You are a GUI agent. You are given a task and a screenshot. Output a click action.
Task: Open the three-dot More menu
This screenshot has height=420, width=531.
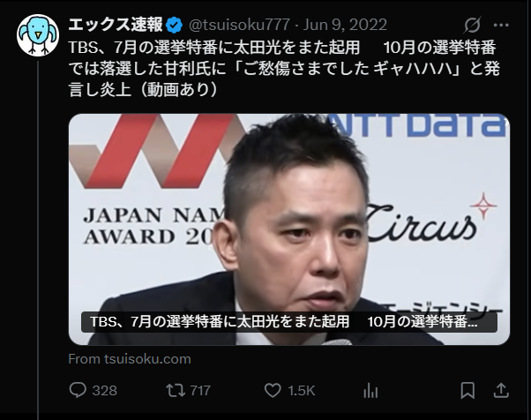click(501, 25)
